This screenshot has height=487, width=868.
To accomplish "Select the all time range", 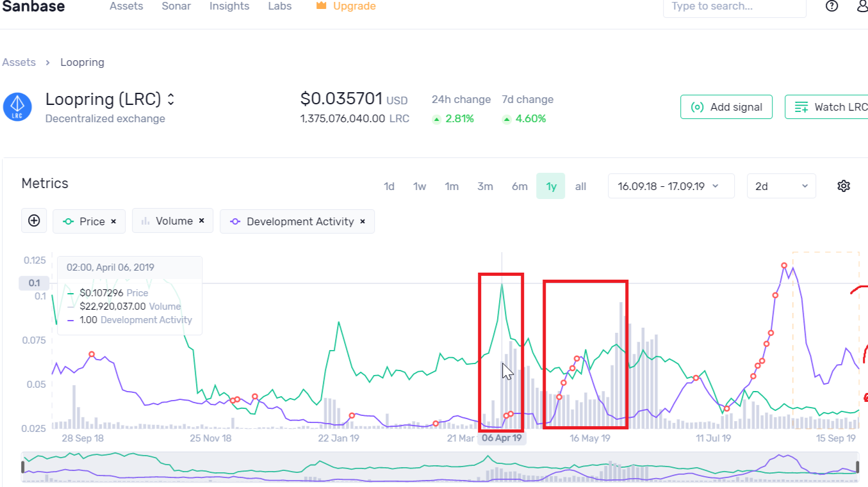I will 580,186.
